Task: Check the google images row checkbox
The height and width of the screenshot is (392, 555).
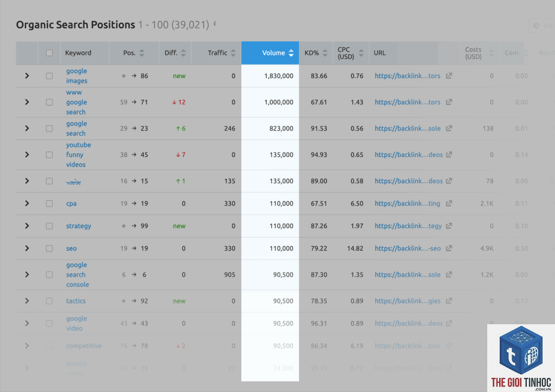Action: (x=49, y=76)
